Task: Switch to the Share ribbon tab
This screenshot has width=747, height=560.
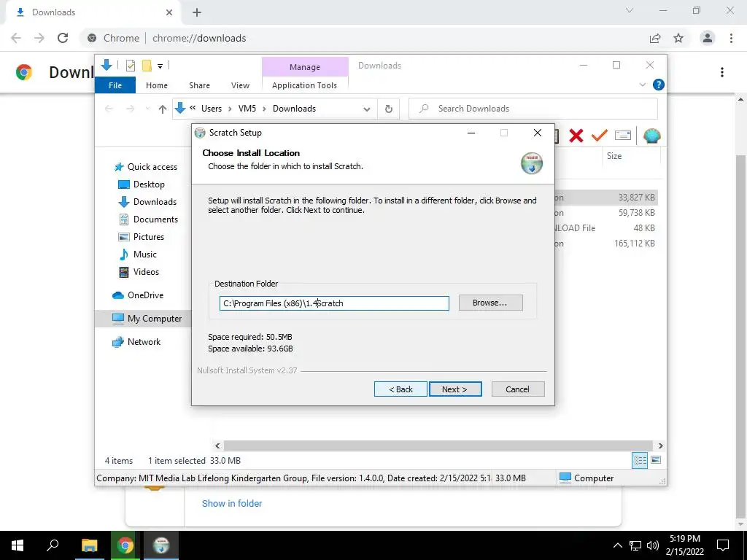Action: click(x=199, y=85)
